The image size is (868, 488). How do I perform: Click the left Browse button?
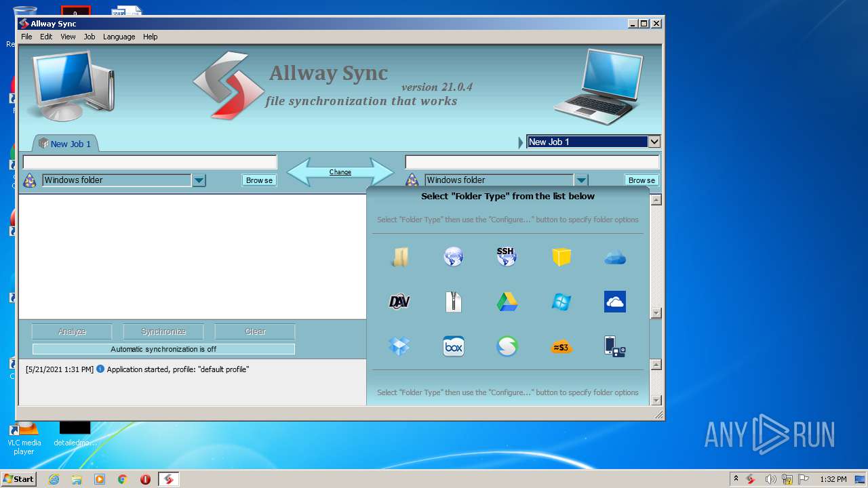coord(259,180)
